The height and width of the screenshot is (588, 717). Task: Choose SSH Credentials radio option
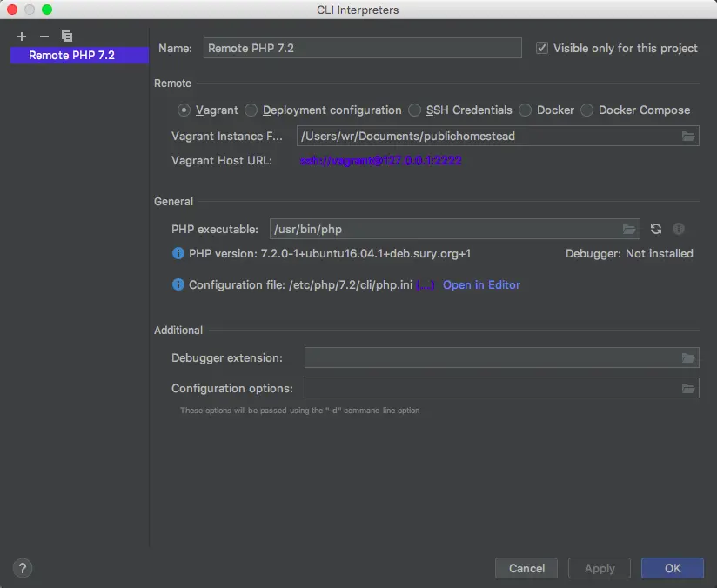pyautogui.click(x=414, y=110)
